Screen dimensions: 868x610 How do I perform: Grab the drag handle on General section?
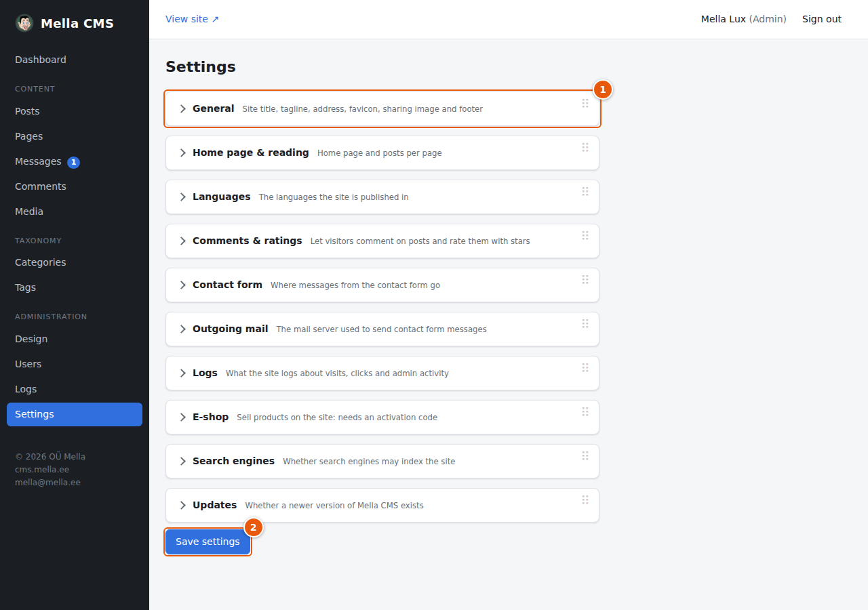pyautogui.click(x=585, y=103)
